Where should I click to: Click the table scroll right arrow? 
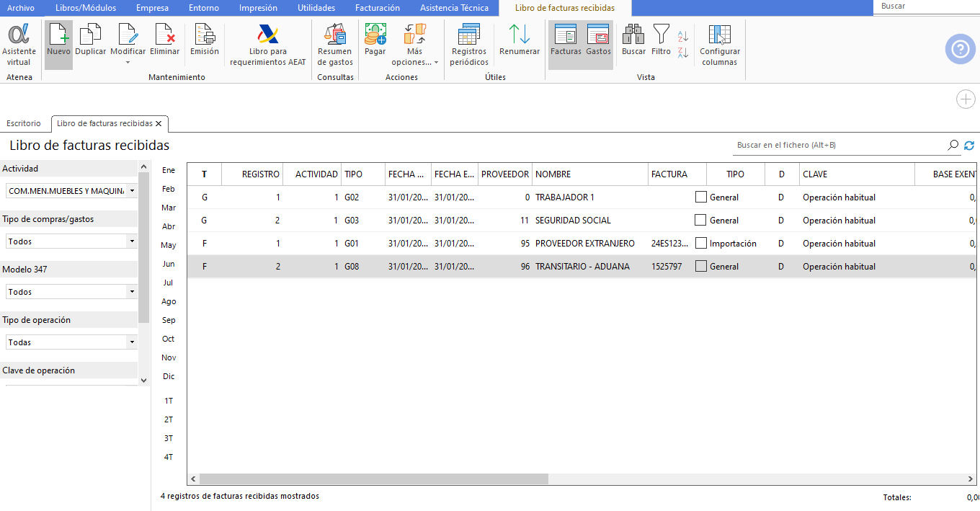point(971,479)
